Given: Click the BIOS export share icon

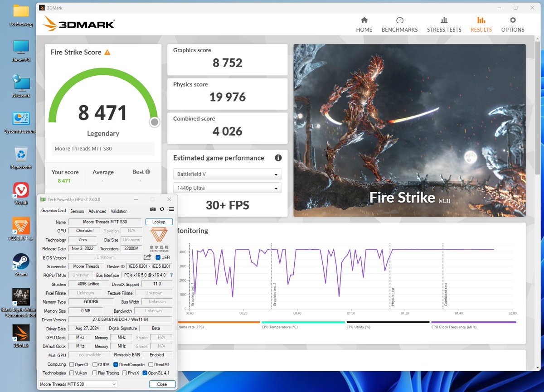Looking at the screenshot, I should click(x=147, y=257).
